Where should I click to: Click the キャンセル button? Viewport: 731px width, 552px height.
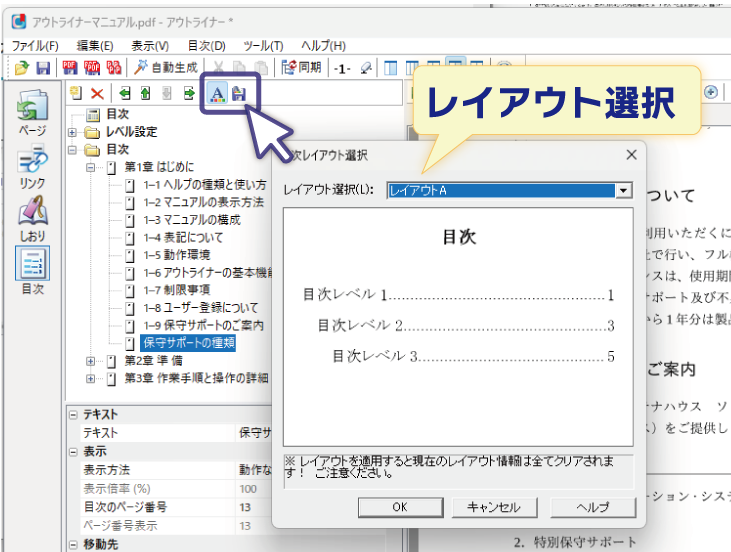(x=493, y=507)
